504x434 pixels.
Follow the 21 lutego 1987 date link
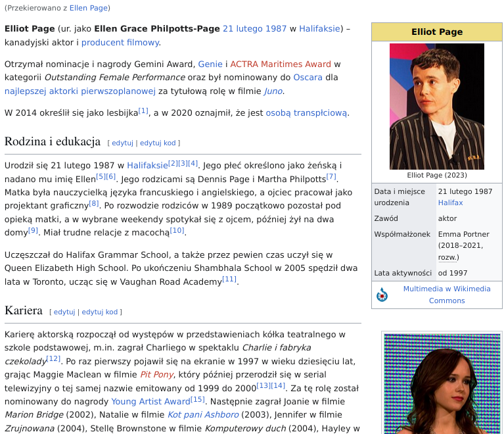pos(254,29)
